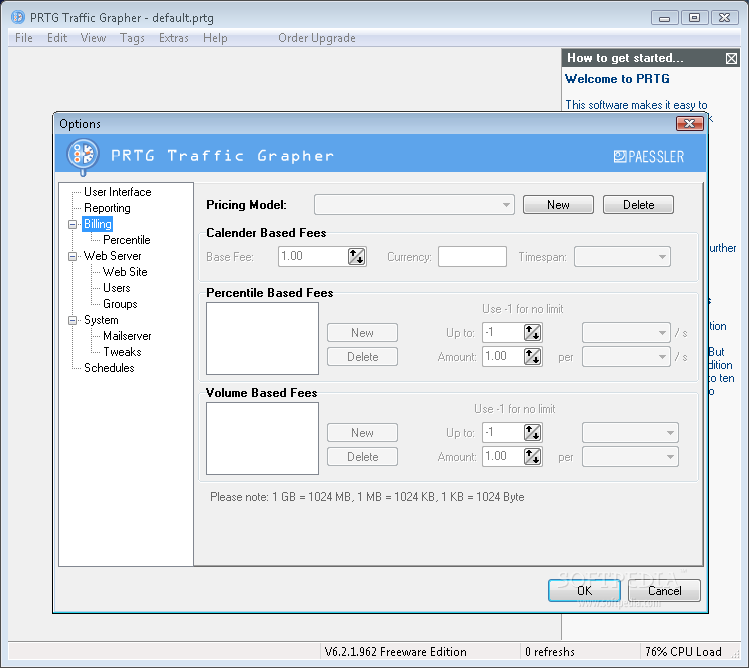749x668 pixels.
Task: Click the Welcome to PRTG heading
Action: (617, 79)
